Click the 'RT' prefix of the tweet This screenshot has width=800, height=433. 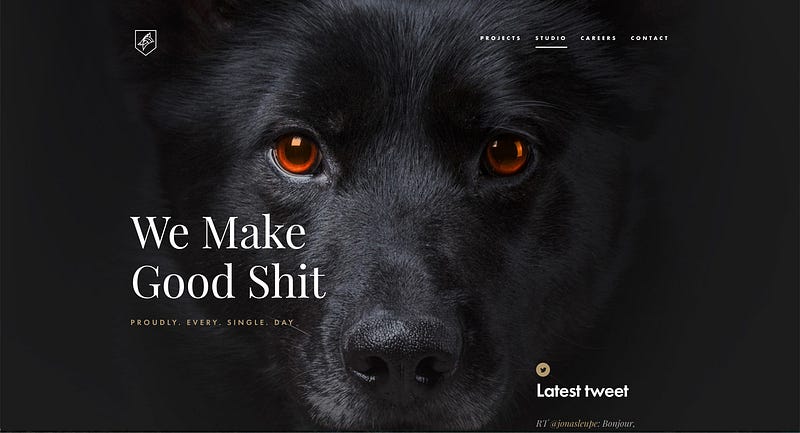[x=542, y=424]
